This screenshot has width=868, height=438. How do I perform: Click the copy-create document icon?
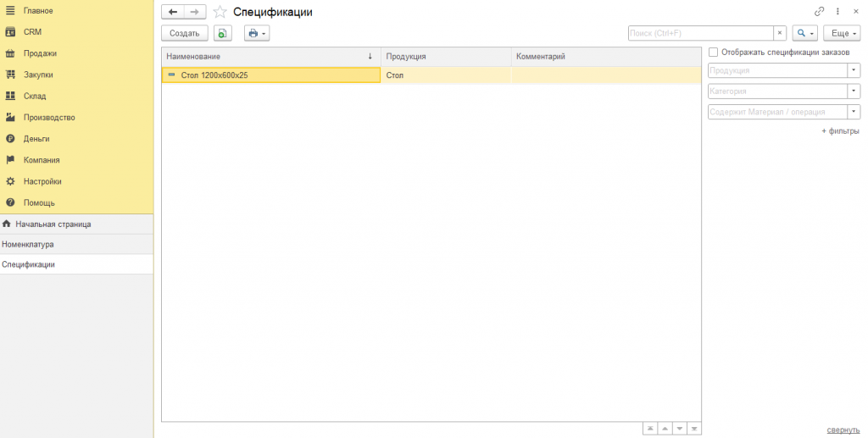(x=223, y=33)
